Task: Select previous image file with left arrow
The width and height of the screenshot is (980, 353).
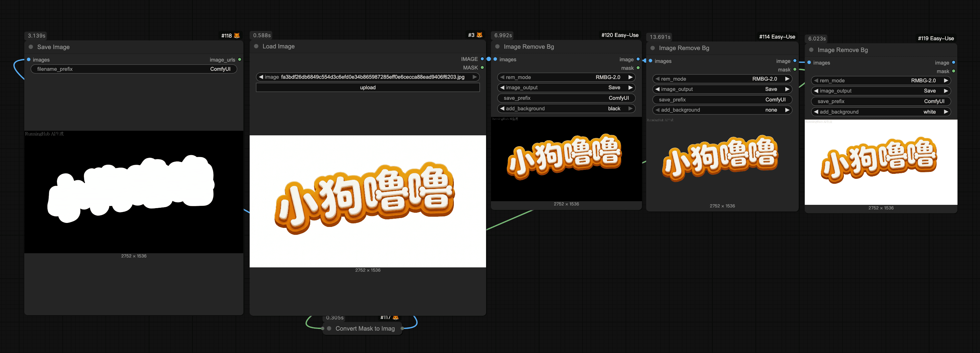Action: (260, 77)
